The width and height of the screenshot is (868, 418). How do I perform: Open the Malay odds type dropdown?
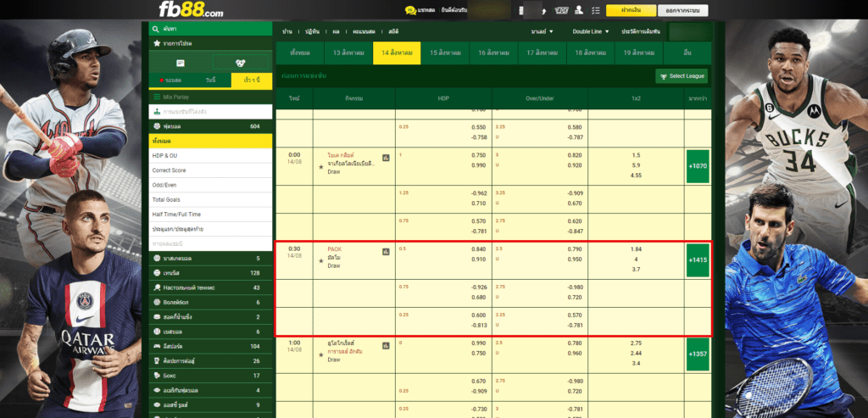[542, 31]
